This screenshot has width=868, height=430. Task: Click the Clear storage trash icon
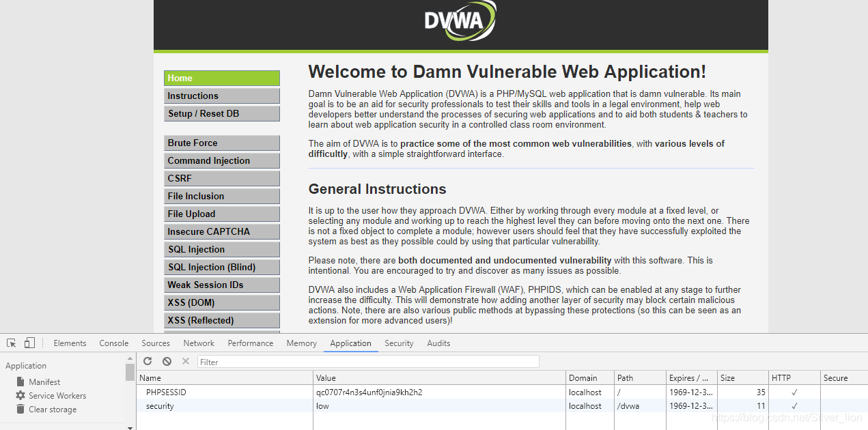click(x=20, y=409)
